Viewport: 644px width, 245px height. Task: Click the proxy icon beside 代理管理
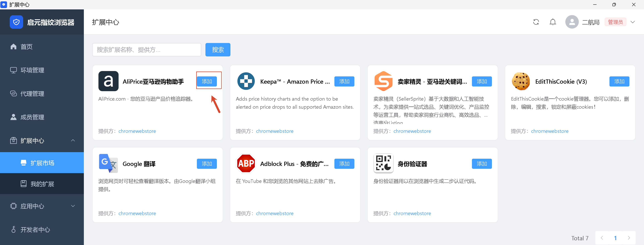(13, 94)
